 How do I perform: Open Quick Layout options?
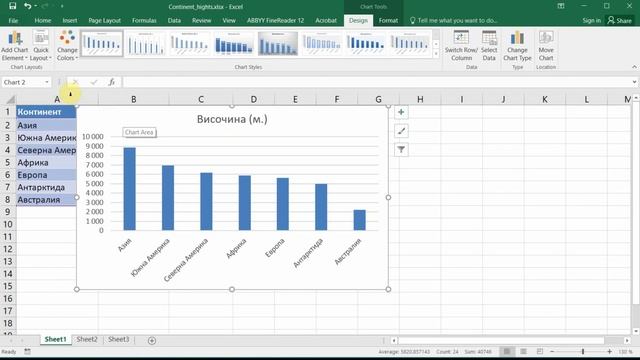(x=40, y=46)
